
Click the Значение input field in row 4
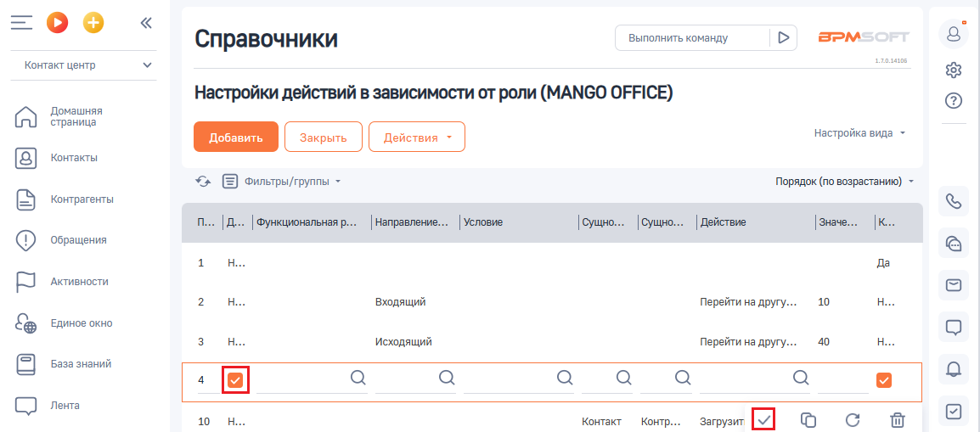842,379
